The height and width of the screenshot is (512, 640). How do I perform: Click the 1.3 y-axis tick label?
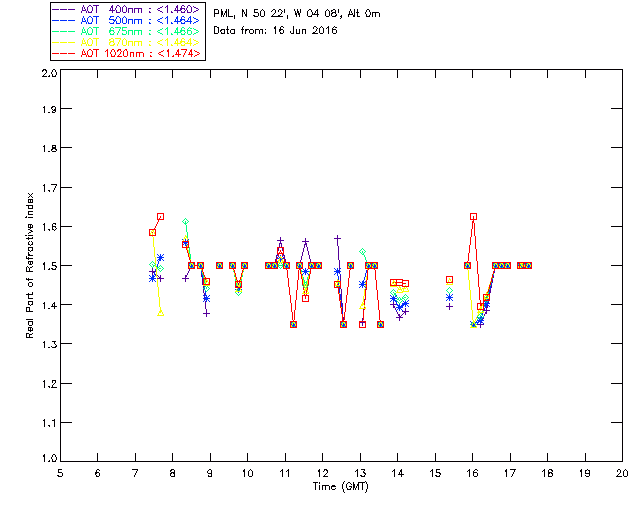pos(49,345)
